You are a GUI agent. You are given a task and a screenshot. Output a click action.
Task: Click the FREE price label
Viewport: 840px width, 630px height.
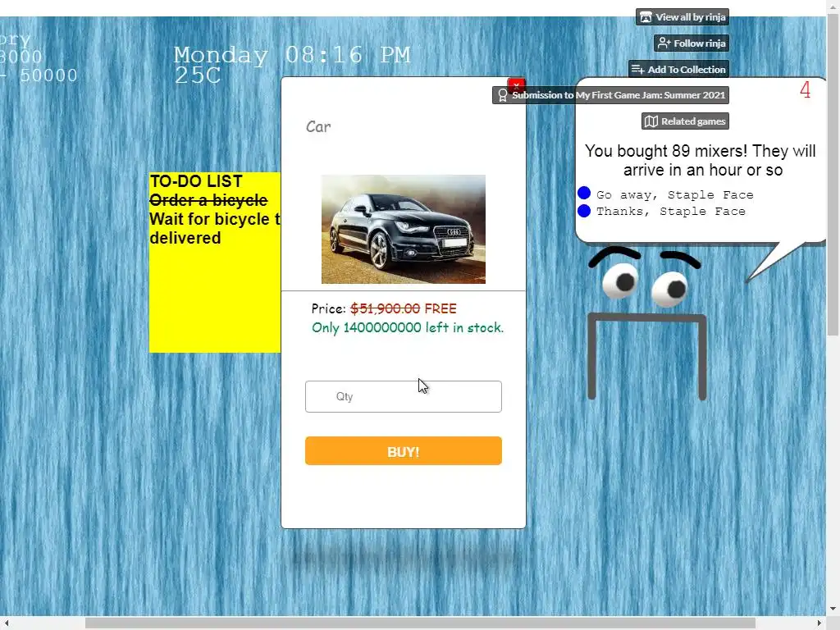coord(441,308)
